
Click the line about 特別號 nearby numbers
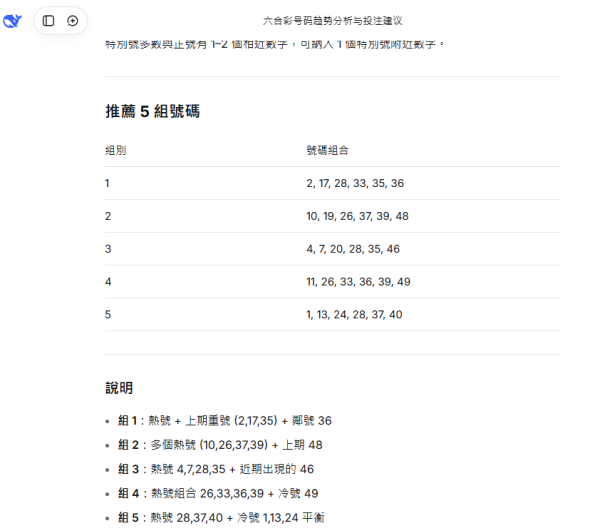coord(274,44)
